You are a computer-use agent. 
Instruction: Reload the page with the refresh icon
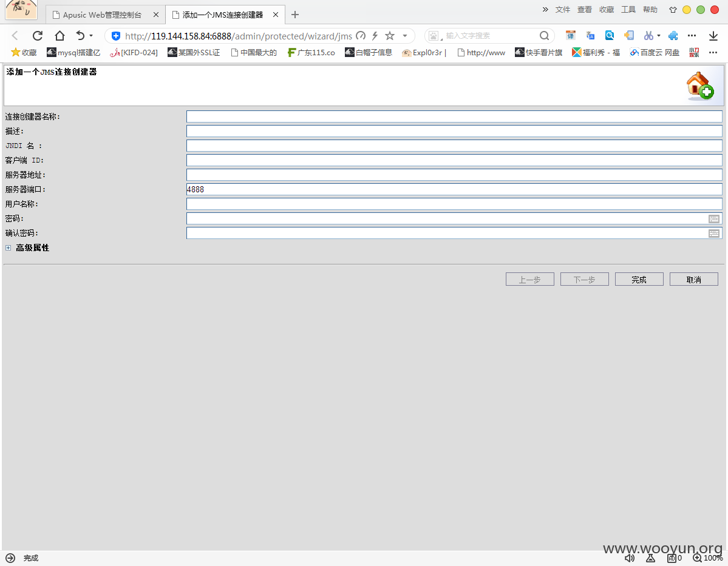[38, 36]
